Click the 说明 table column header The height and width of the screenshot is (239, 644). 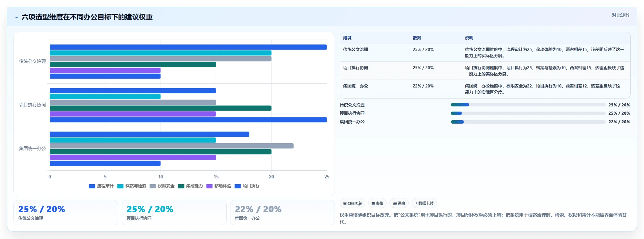(469, 38)
